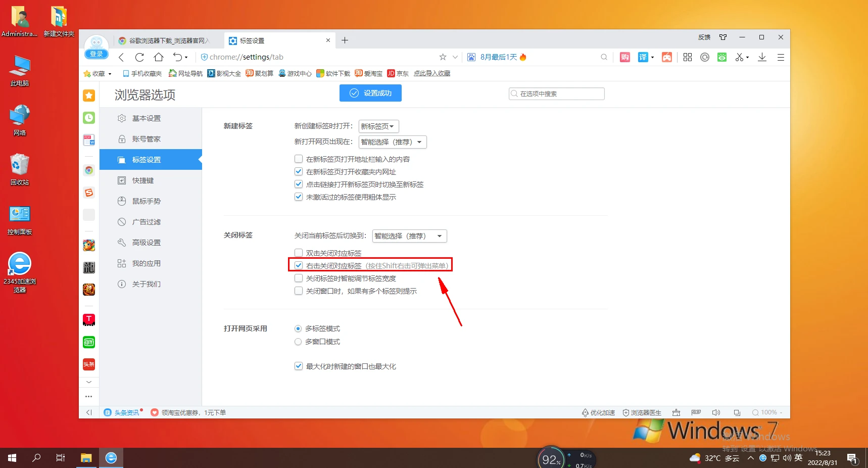Image resolution: width=868 pixels, height=468 pixels.
Task: Open the Sogou S sidebar icon
Action: tap(89, 193)
